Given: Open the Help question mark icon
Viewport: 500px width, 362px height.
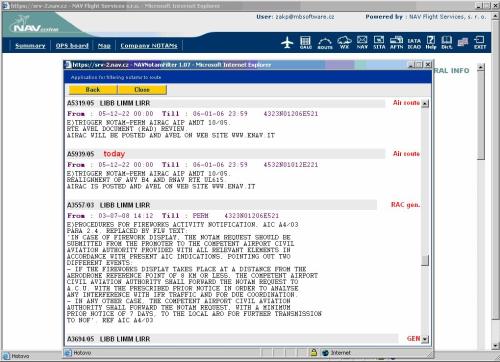Looking at the screenshot, I should coord(431,43).
